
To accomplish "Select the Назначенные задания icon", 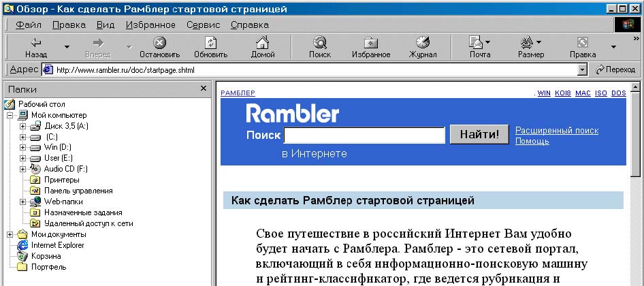I will click(35, 212).
